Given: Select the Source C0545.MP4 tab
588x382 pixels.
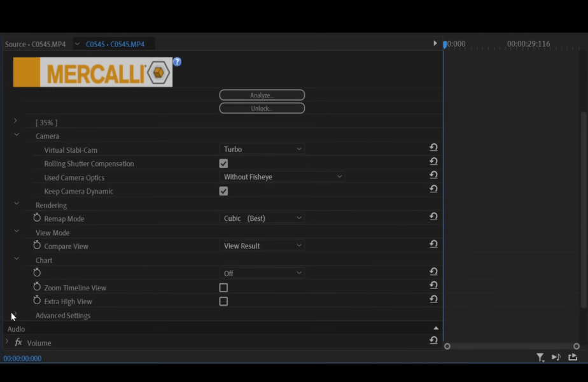Looking at the screenshot, I should pyautogui.click(x=35, y=45).
